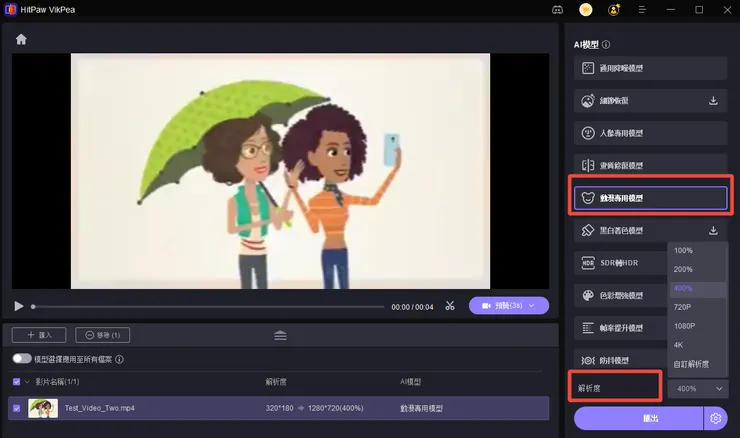Collapse the file list panel handle
This screenshot has width=740, height=438.
[x=280, y=335]
